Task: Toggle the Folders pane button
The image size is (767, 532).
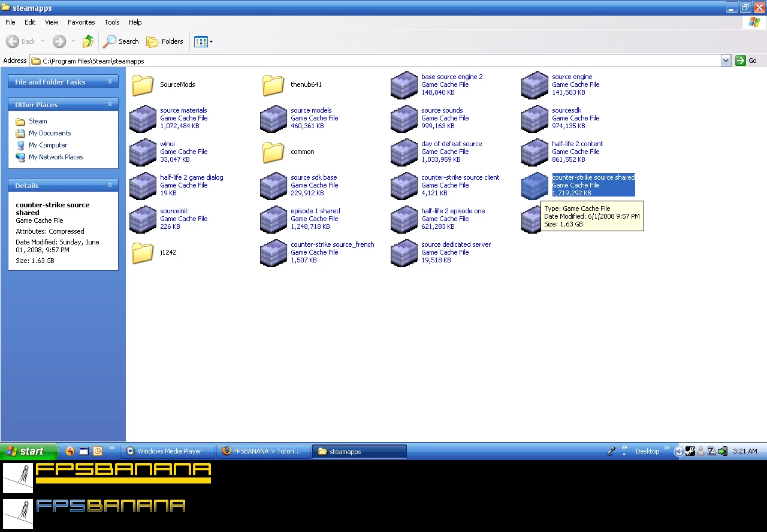Action: point(165,41)
